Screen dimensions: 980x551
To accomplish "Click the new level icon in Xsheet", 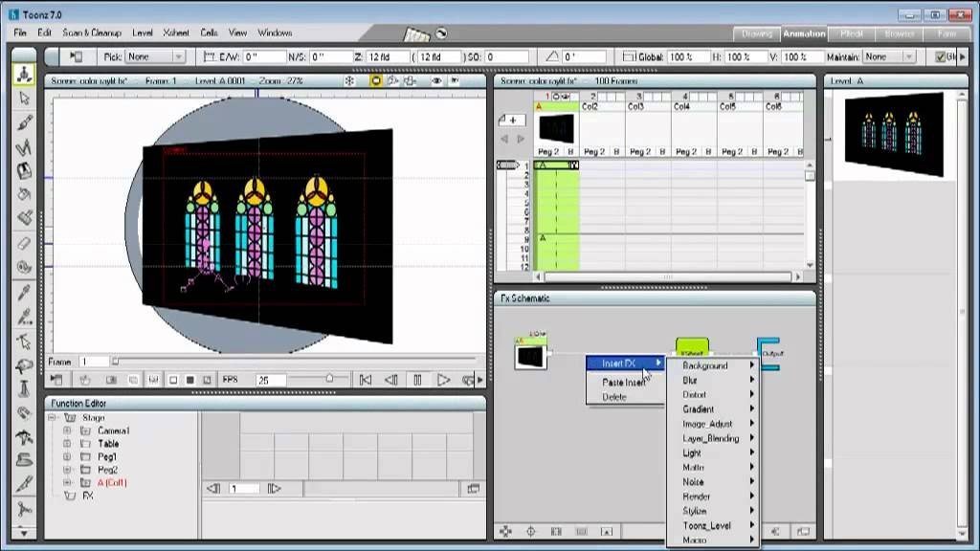I will (x=512, y=120).
